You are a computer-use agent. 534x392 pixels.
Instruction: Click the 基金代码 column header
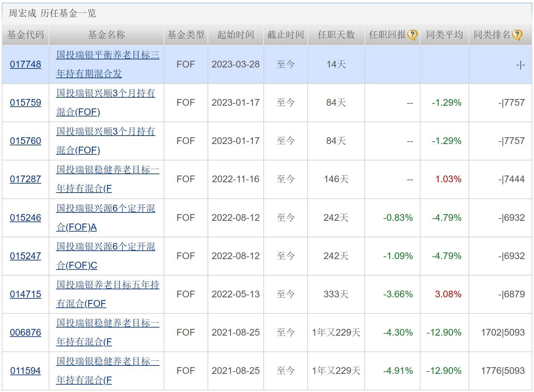[26, 35]
